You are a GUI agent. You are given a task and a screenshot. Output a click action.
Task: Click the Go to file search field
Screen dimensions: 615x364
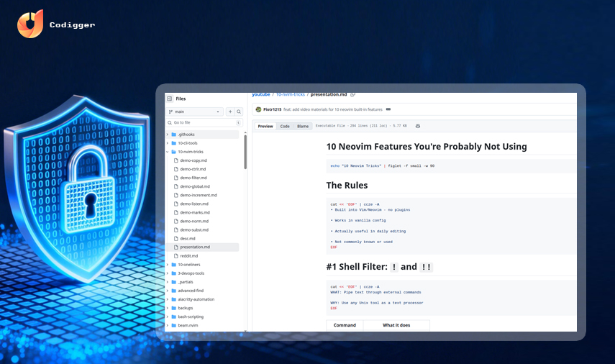(x=204, y=122)
